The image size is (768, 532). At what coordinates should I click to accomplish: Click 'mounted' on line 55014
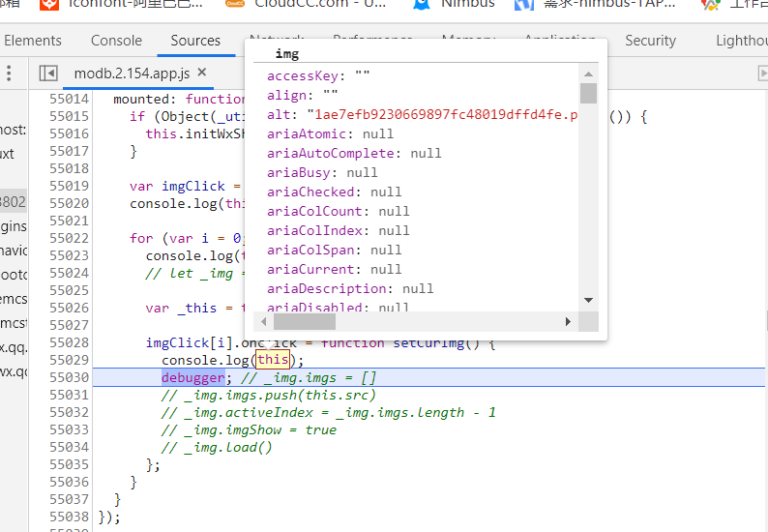coord(140,99)
